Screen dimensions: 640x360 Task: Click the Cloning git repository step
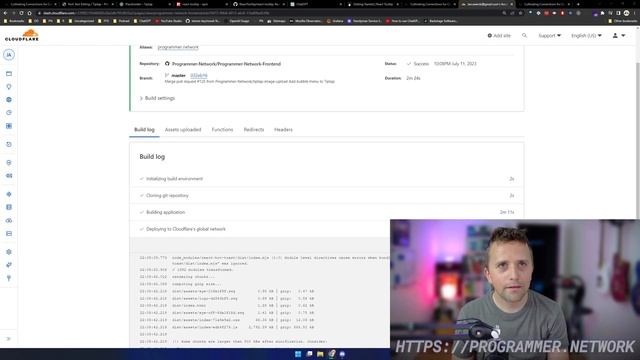(327, 196)
